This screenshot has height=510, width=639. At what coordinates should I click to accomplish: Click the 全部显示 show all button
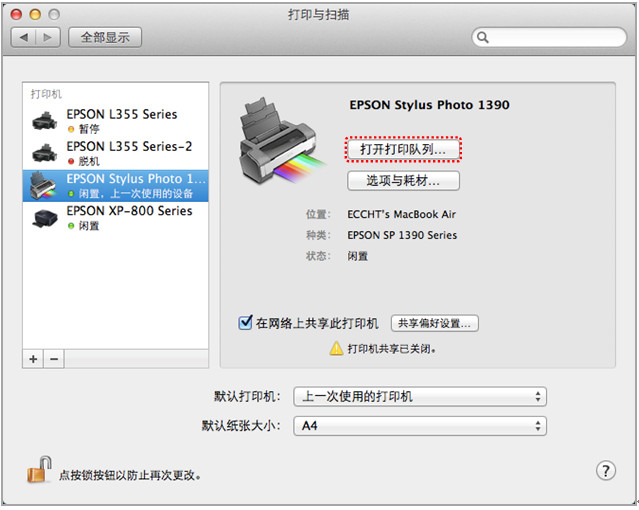tap(105, 38)
